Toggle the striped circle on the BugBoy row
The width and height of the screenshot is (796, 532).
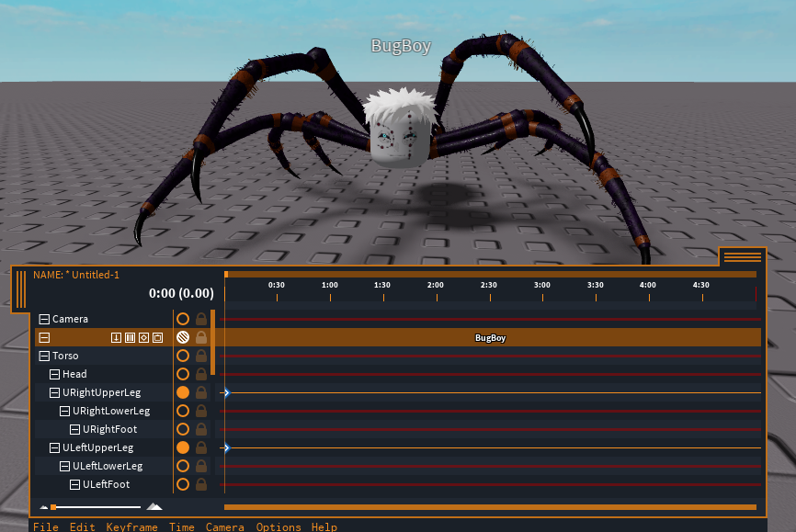click(x=183, y=337)
